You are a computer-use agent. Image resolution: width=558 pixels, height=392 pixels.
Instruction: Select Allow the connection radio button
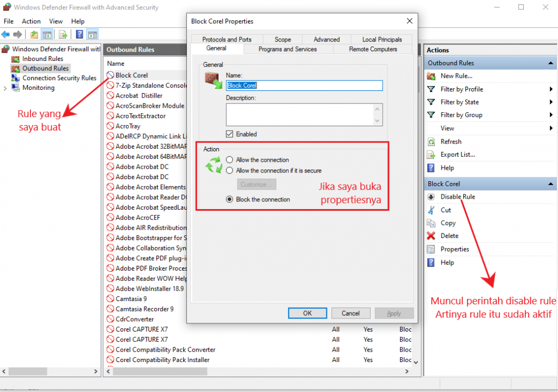click(x=229, y=160)
